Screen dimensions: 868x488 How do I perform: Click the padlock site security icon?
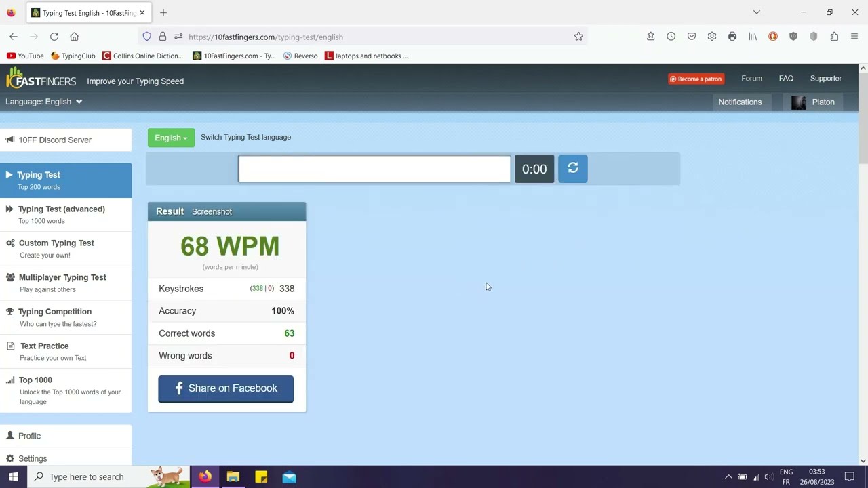point(163,37)
